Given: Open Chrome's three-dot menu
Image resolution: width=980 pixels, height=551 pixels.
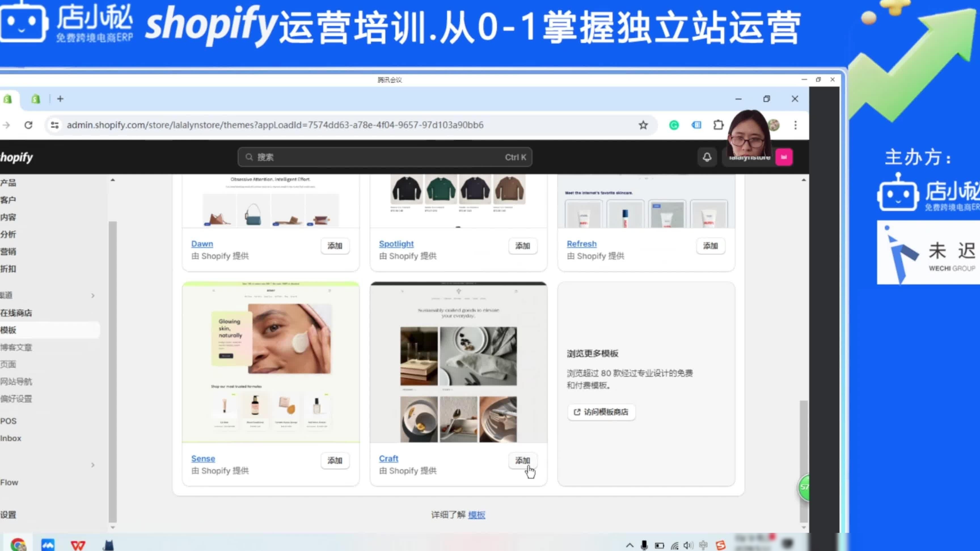Looking at the screenshot, I should (x=795, y=125).
